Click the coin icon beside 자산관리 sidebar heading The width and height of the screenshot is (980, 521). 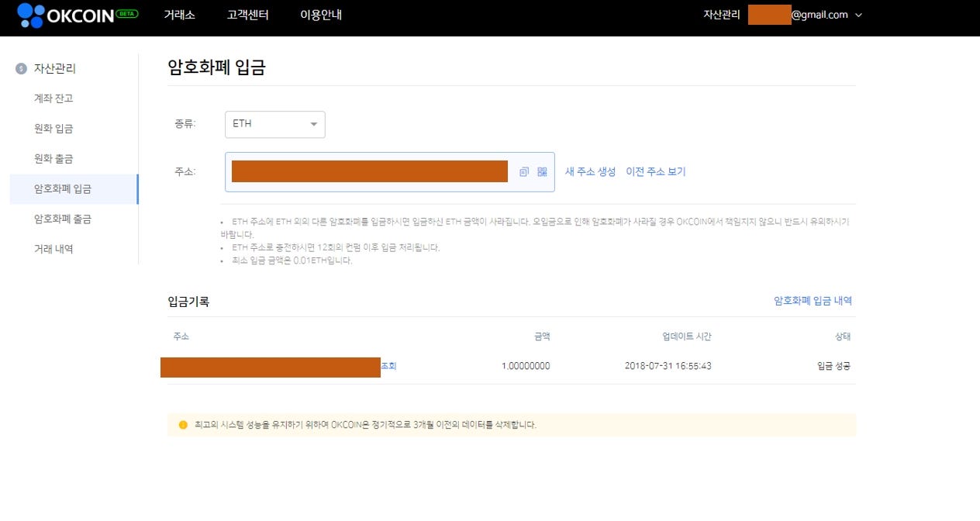point(21,69)
